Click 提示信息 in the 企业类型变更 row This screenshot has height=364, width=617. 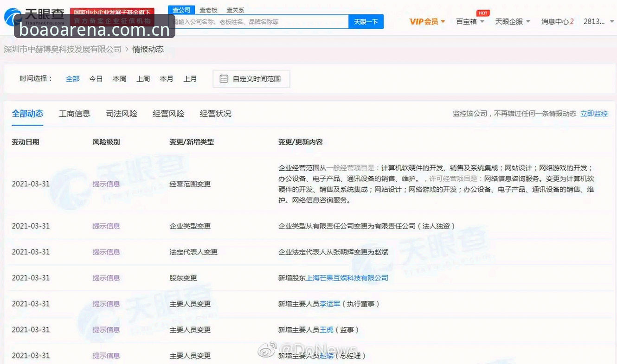tap(106, 226)
